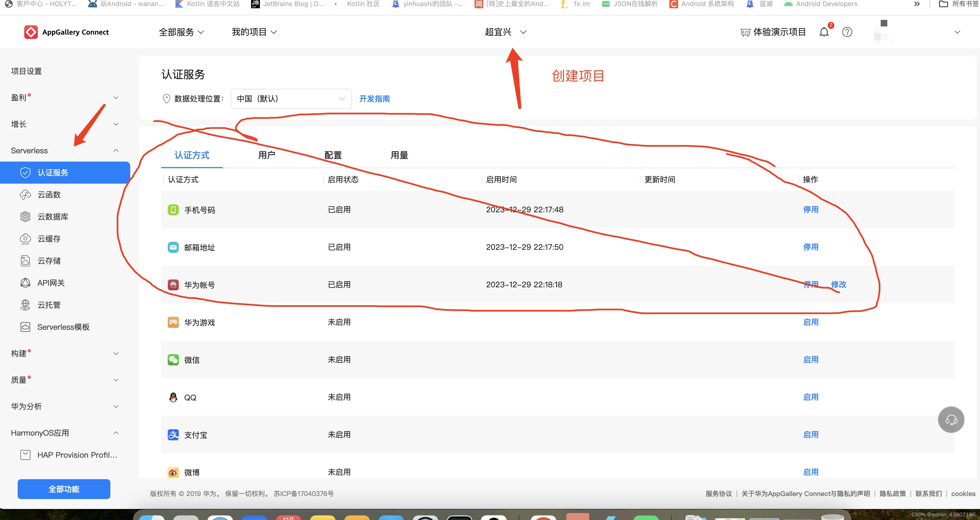The height and width of the screenshot is (520, 980).
Task: Click the QQ penguin icon
Action: 173,397
